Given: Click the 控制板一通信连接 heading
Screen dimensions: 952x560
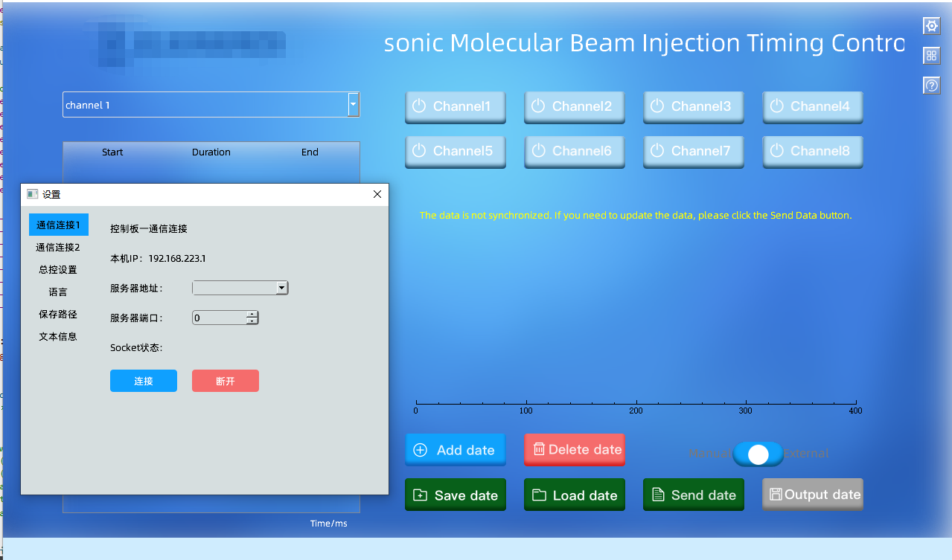Looking at the screenshot, I should (149, 228).
